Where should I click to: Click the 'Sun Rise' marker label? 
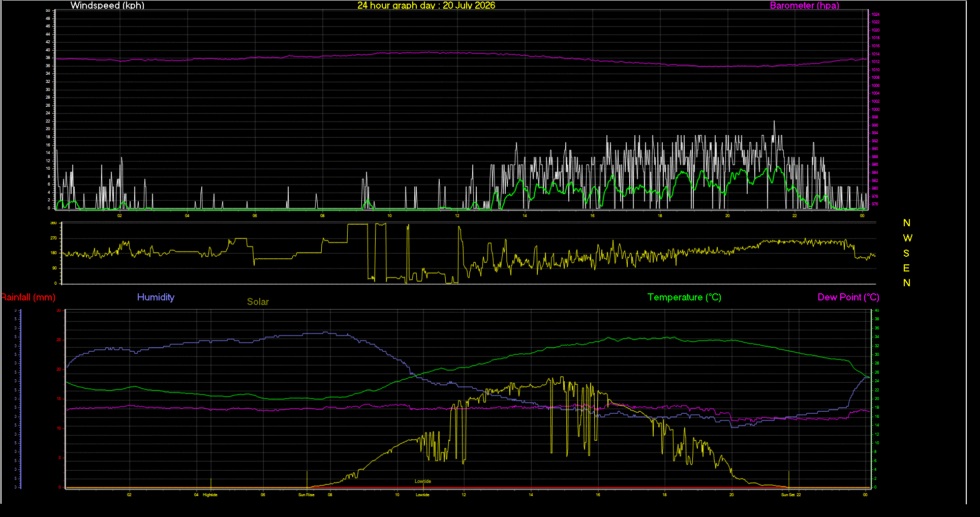pyautogui.click(x=306, y=495)
